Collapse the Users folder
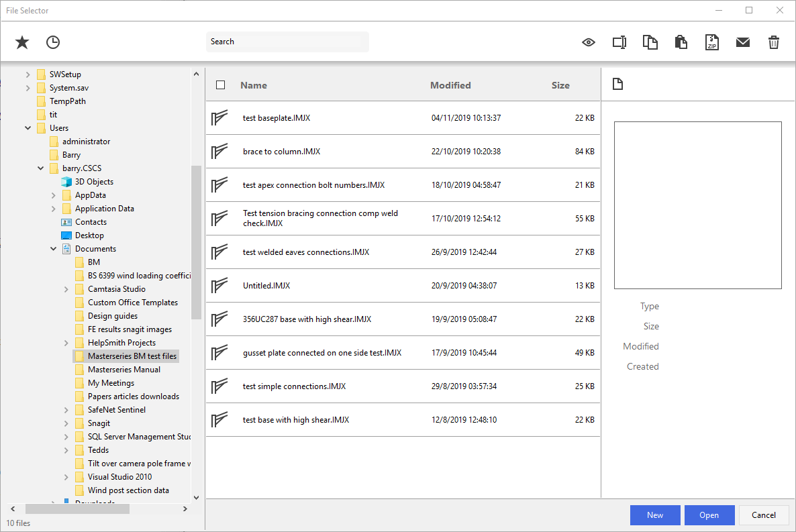The image size is (796, 532). coord(28,127)
